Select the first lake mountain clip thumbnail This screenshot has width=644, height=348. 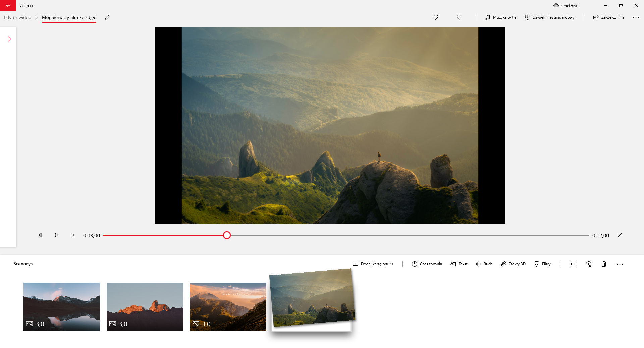pyautogui.click(x=62, y=306)
